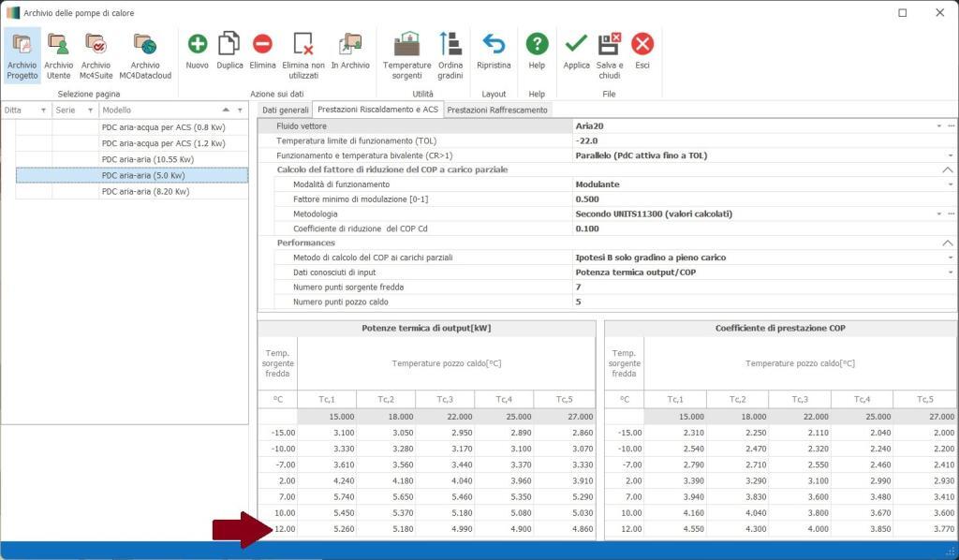Click the app icon in the title bar
This screenshot has width=959, height=560.
[13, 12]
